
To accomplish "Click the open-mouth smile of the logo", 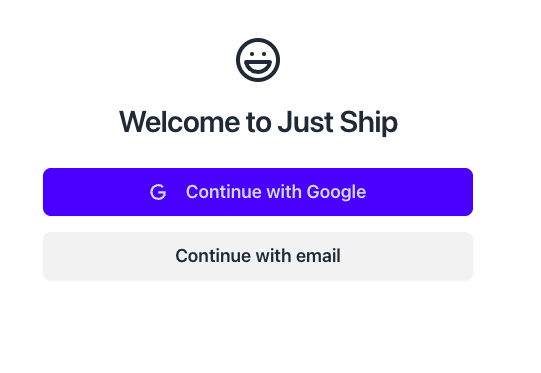I will pyautogui.click(x=258, y=67).
